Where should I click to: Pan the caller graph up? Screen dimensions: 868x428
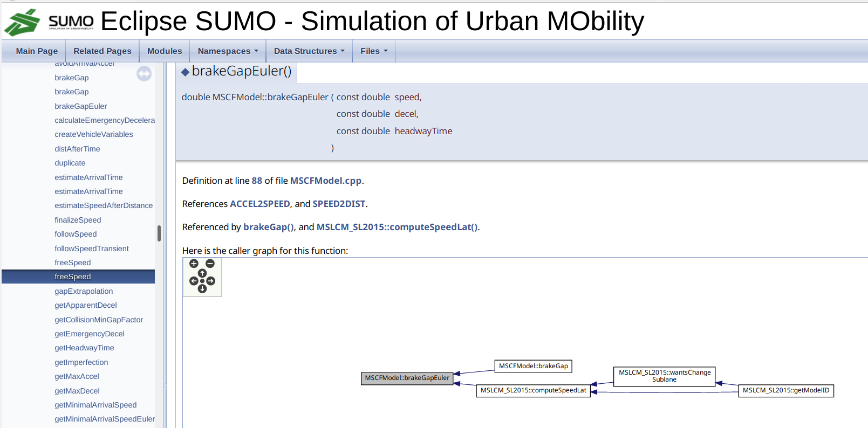click(x=202, y=273)
